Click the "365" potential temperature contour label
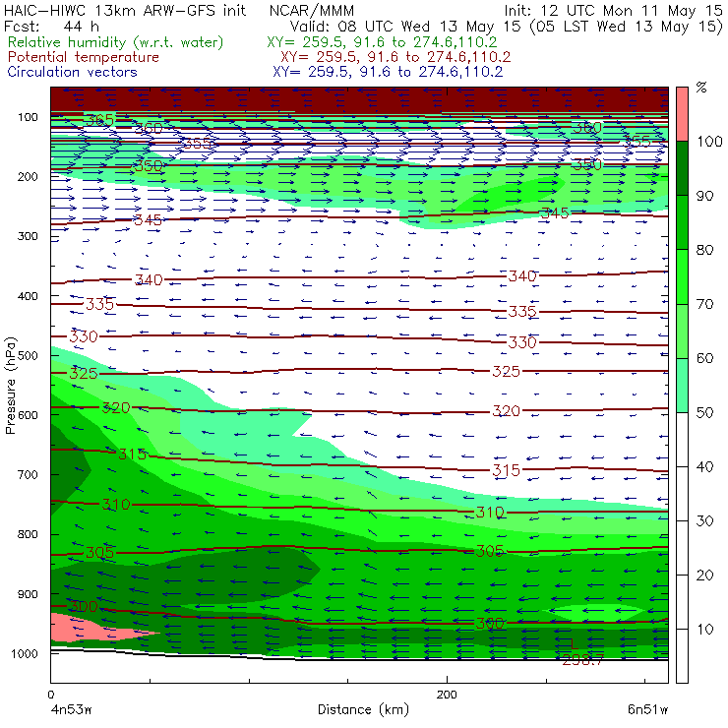The height and width of the screenshot is (728, 728). click(x=99, y=120)
